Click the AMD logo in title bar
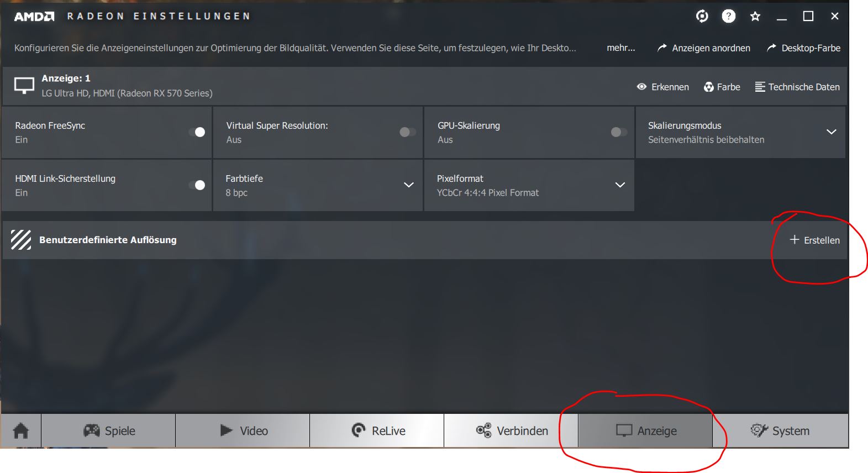This screenshot has width=868, height=473. 34,17
